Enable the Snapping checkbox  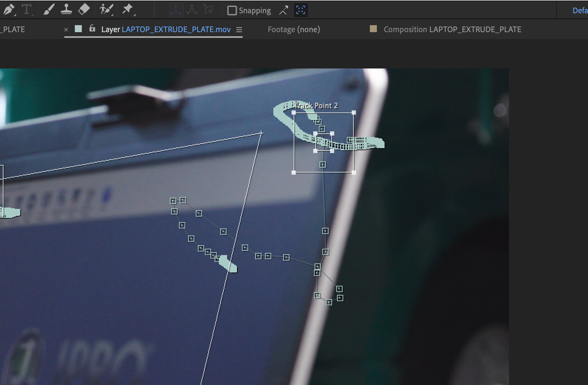(232, 10)
